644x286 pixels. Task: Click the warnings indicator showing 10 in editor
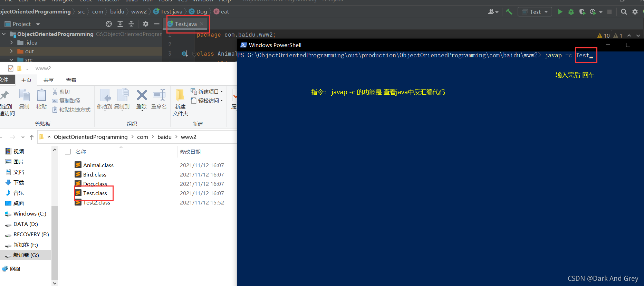[x=604, y=36]
